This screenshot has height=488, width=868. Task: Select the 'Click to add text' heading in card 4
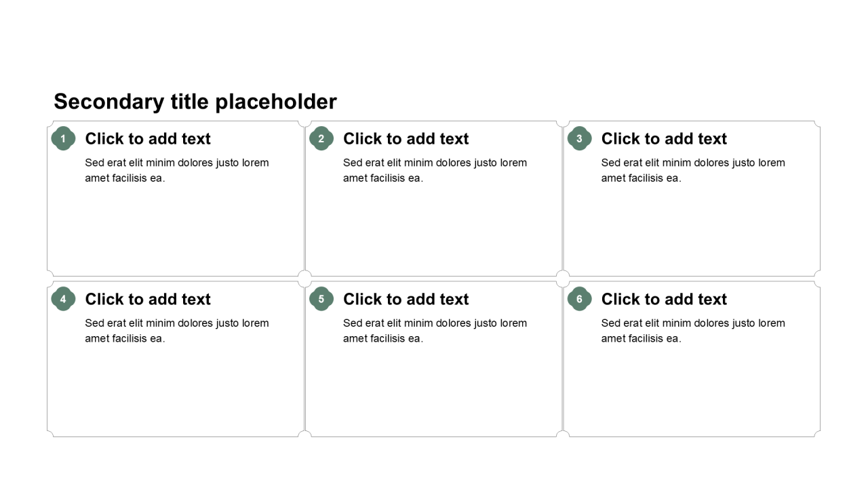tap(148, 299)
